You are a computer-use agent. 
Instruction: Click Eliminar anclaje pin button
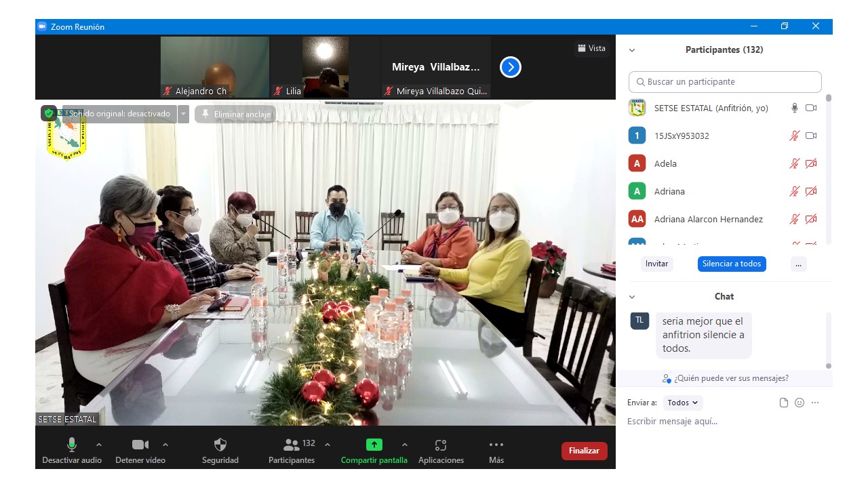(x=235, y=114)
